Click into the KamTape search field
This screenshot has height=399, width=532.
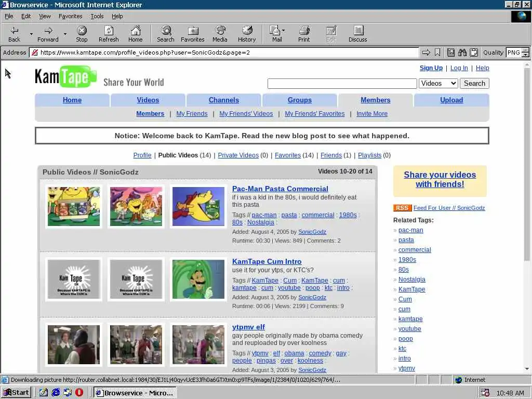point(342,84)
